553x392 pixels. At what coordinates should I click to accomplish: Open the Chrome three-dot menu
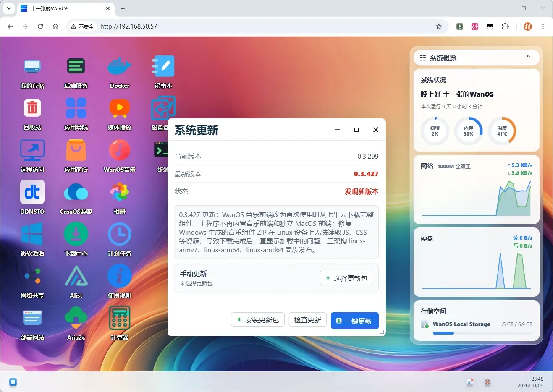pyautogui.click(x=543, y=26)
